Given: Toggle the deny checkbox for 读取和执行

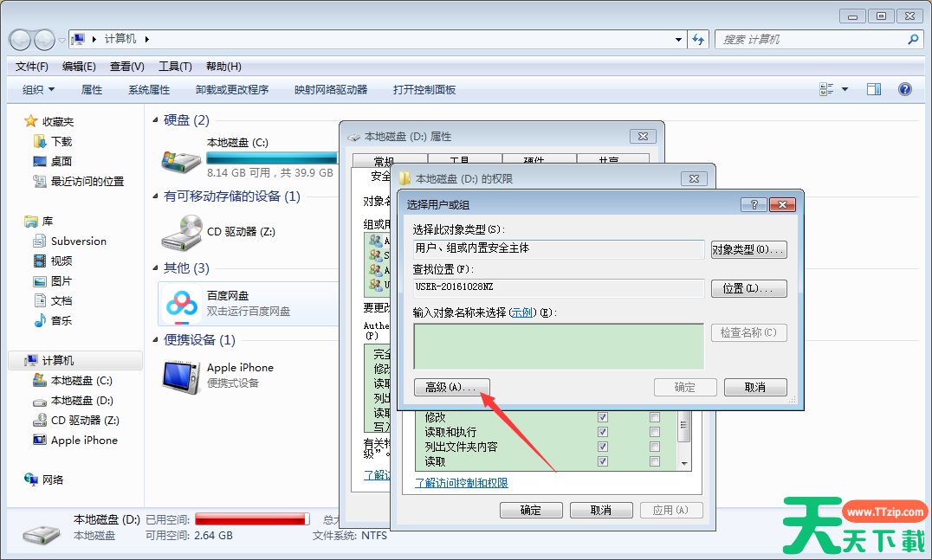Looking at the screenshot, I should pyautogui.click(x=655, y=432).
